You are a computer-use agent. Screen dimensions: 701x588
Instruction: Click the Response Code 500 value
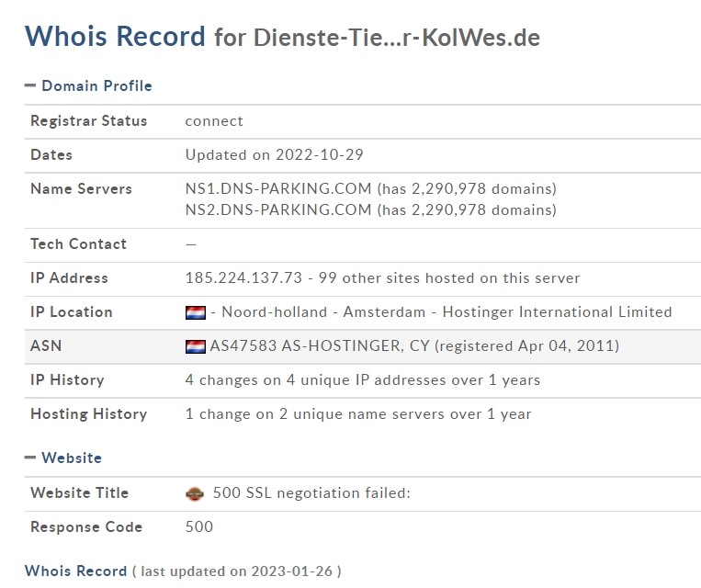click(x=199, y=526)
